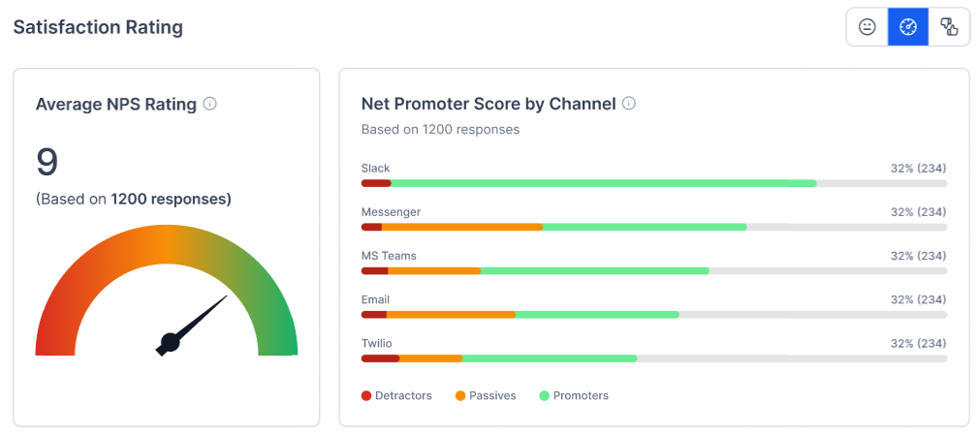Click info icon next to Net Promoter Score by Channel
Screen dimensions: 980x437
click(x=628, y=104)
